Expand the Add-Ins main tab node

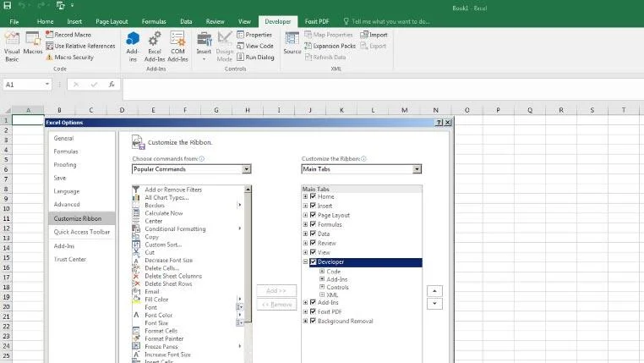pos(305,303)
